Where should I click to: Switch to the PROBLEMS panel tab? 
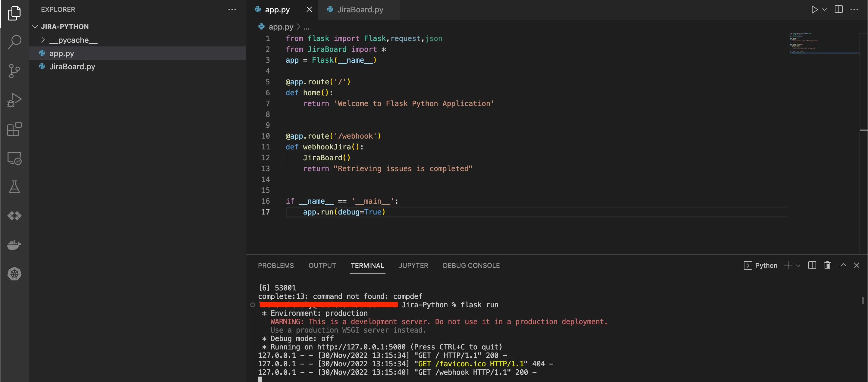pyautogui.click(x=276, y=265)
